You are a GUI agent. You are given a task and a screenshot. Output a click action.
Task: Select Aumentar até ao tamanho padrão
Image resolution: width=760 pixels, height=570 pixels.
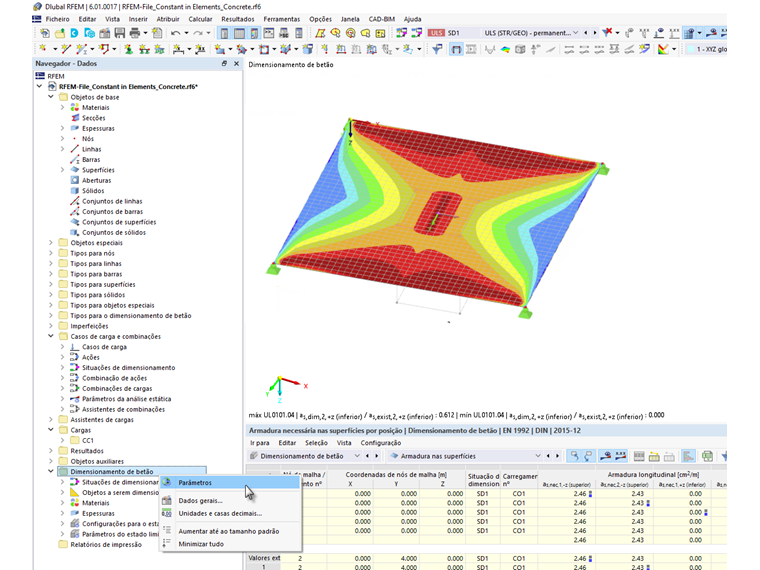pyautogui.click(x=231, y=531)
